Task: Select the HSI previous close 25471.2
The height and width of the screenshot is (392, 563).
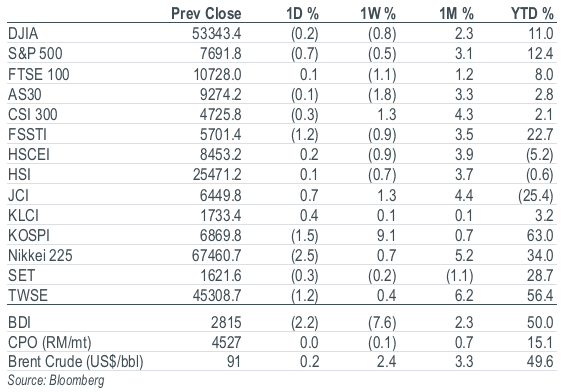Action: pyautogui.click(x=217, y=175)
